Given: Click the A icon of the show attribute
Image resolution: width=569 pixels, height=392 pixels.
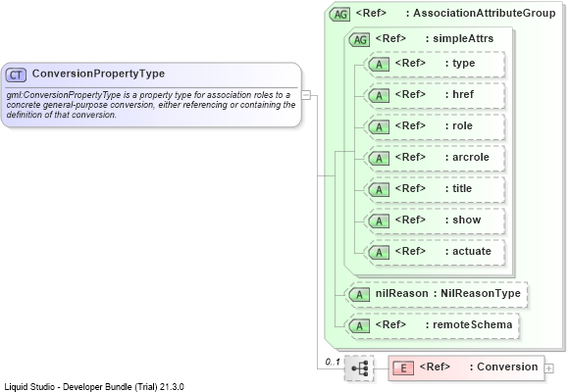Looking at the screenshot, I should pyautogui.click(x=379, y=221).
